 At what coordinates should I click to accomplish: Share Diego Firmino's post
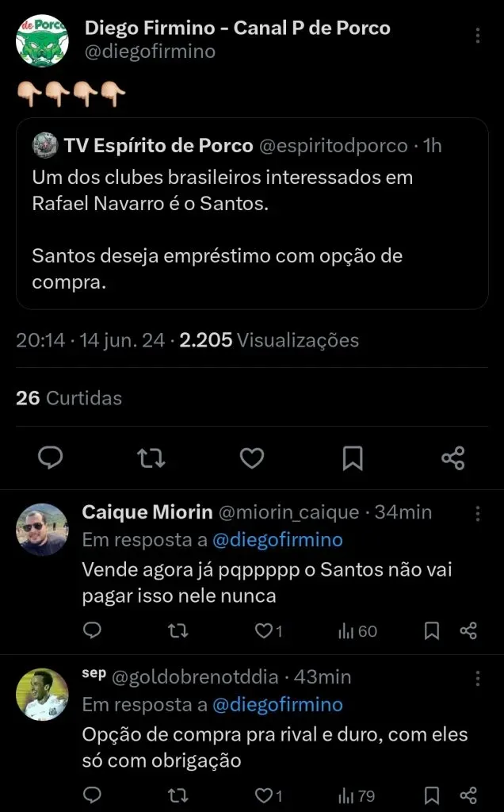click(453, 458)
